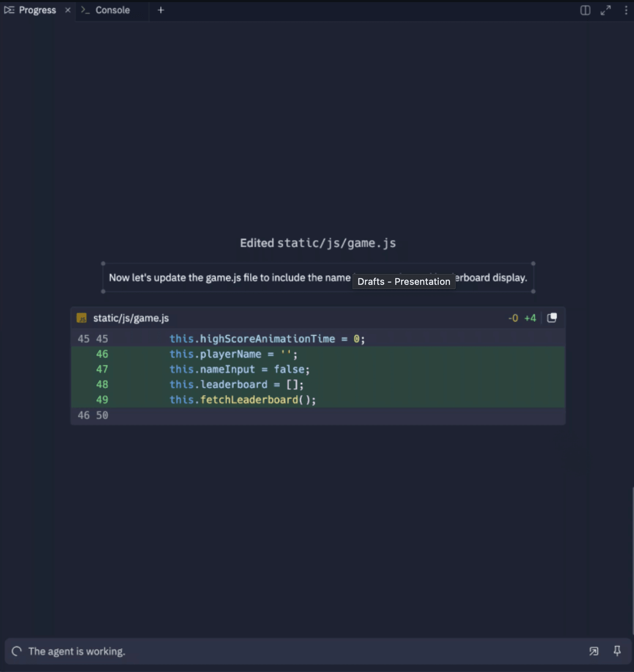
Task: Click the split pane layout icon
Action: tap(585, 10)
